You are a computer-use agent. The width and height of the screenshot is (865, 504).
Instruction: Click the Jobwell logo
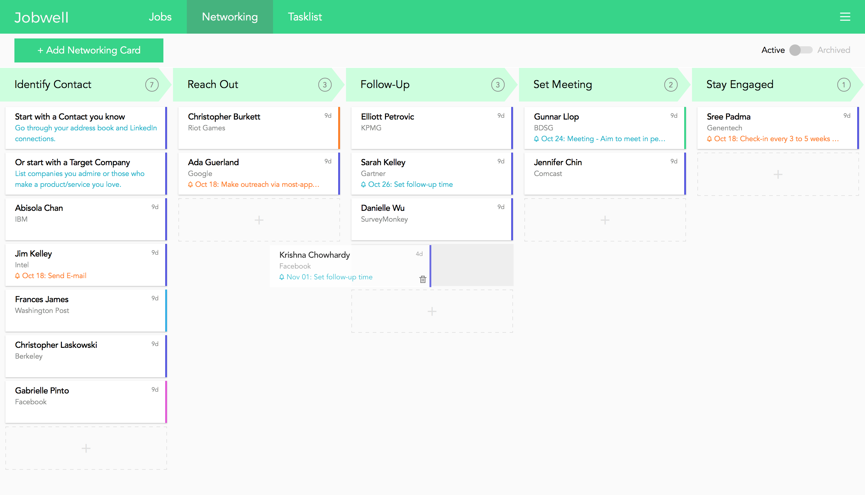(41, 17)
